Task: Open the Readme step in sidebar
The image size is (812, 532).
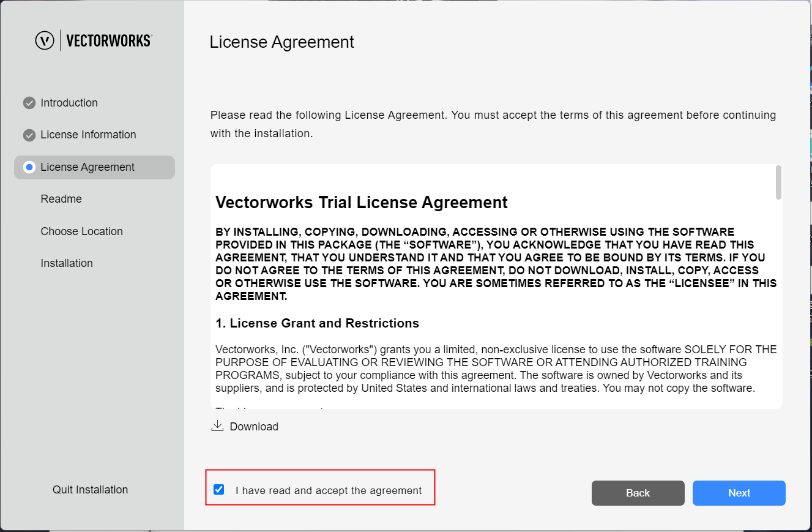Action: coord(61,199)
